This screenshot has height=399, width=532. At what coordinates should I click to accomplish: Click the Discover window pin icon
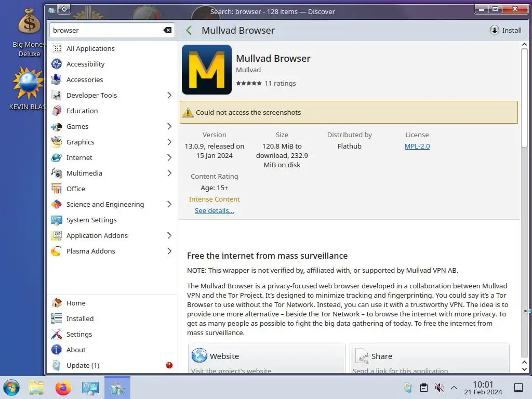pos(64,9)
